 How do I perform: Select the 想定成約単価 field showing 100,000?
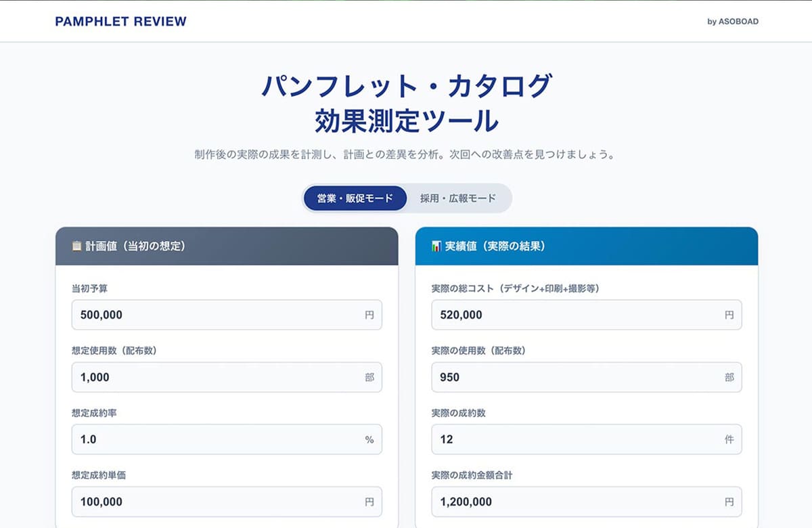(x=227, y=502)
